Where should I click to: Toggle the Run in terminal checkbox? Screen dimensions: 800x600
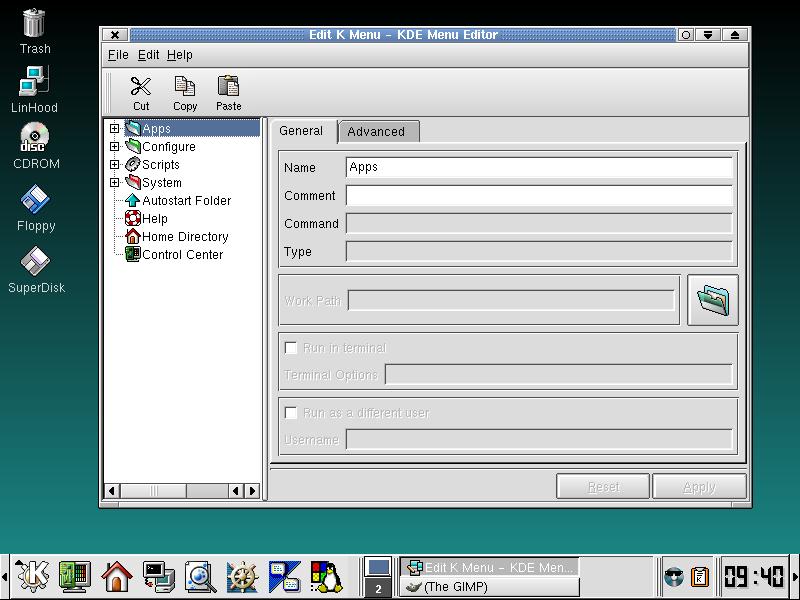click(x=291, y=348)
